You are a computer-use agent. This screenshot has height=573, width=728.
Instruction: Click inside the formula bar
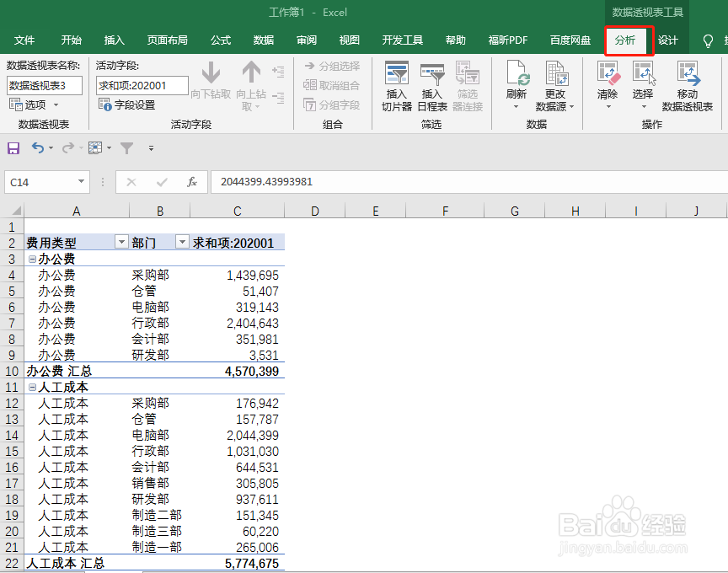pyautogui.click(x=337, y=180)
